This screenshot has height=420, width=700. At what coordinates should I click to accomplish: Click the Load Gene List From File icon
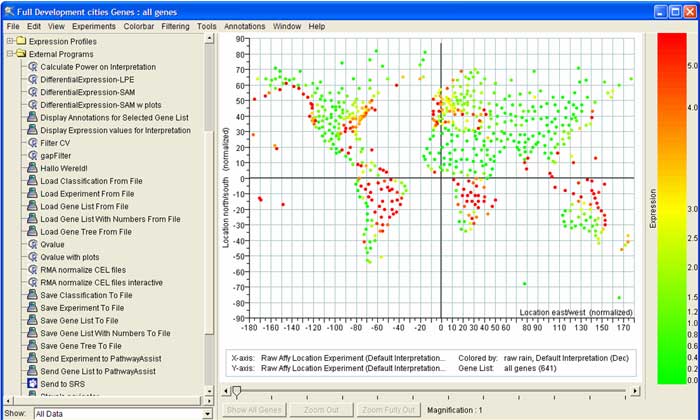tap(33, 206)
